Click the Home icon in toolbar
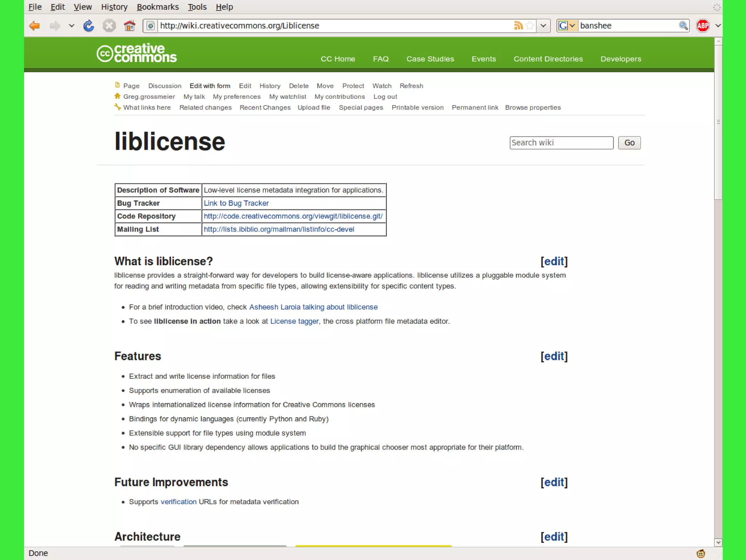 129,26
